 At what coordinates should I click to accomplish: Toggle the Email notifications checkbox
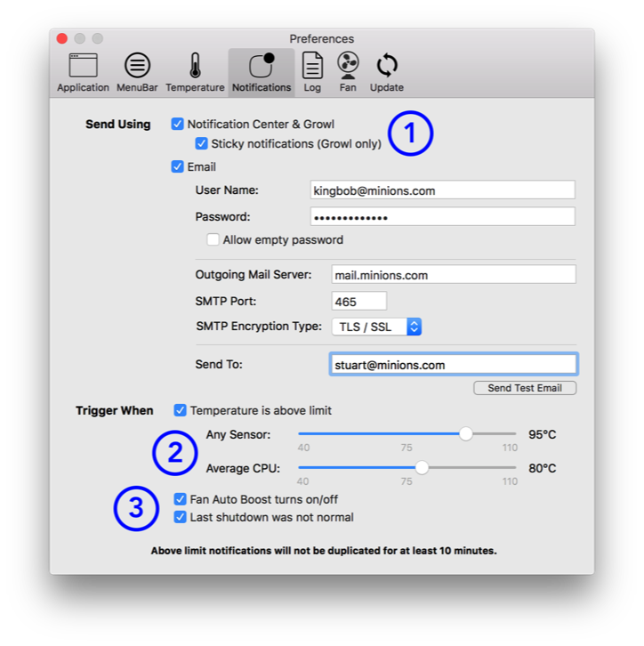178,166
